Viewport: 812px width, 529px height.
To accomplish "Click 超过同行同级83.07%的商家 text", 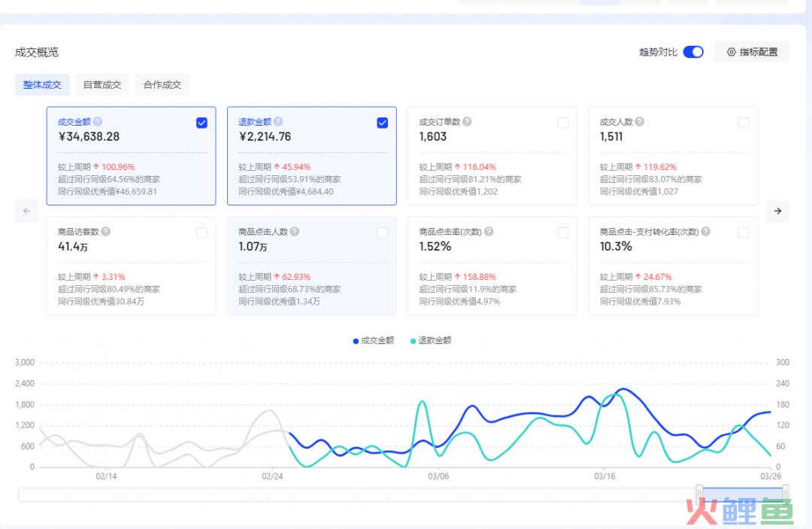I will click(650, 179).
